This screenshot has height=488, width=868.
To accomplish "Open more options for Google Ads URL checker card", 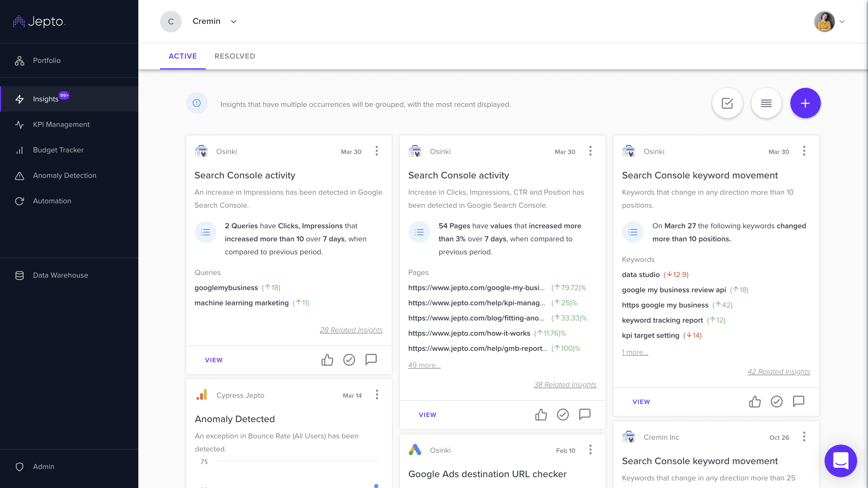I will point(590,450).
